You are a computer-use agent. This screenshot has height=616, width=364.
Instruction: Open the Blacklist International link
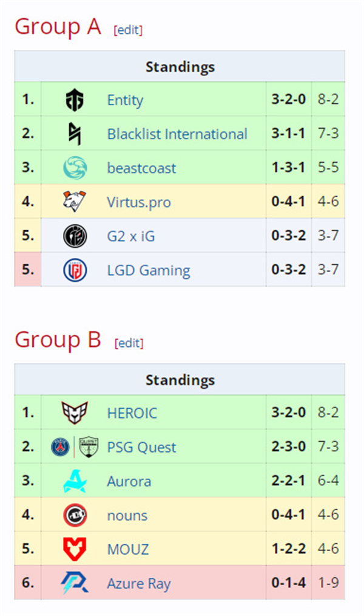pyautogui.click(x=177, y=134)
